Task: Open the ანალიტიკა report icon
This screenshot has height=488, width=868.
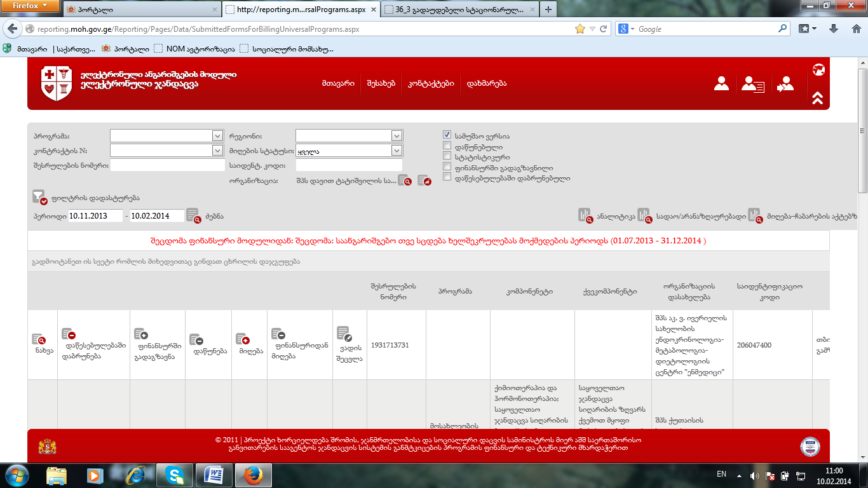Action: click(x=584, y=215)
